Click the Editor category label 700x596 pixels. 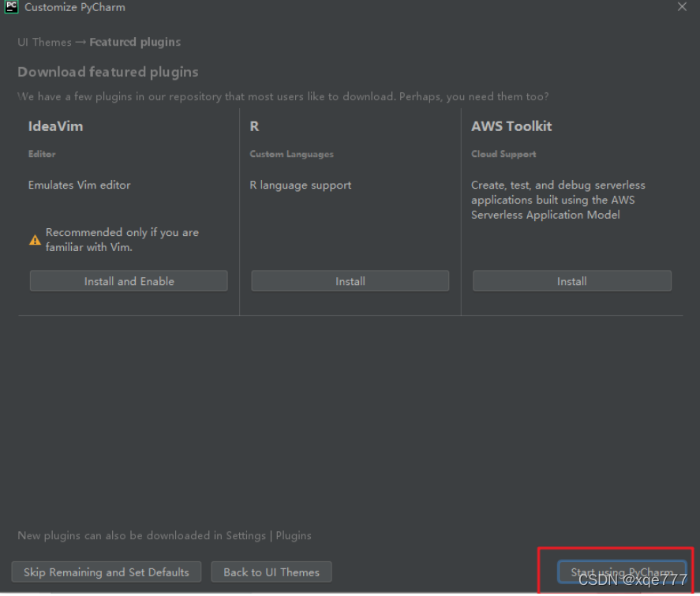pos(42,154)
